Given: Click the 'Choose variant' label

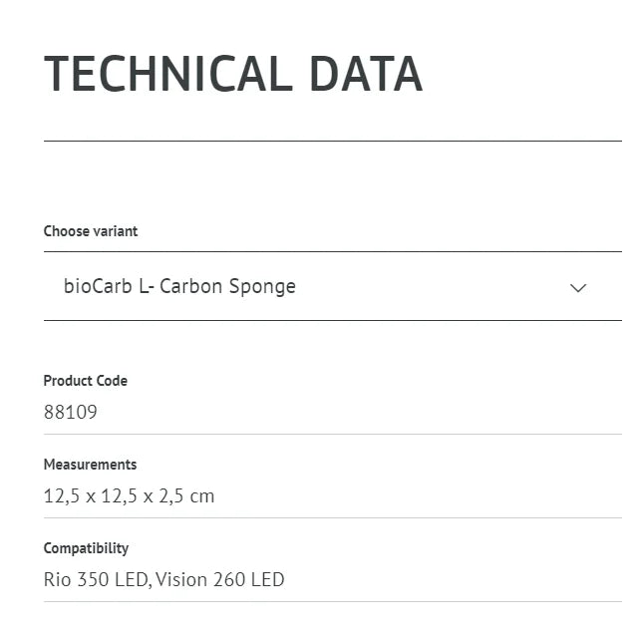Looking at the screenshot, I should [x=91, y=231].
